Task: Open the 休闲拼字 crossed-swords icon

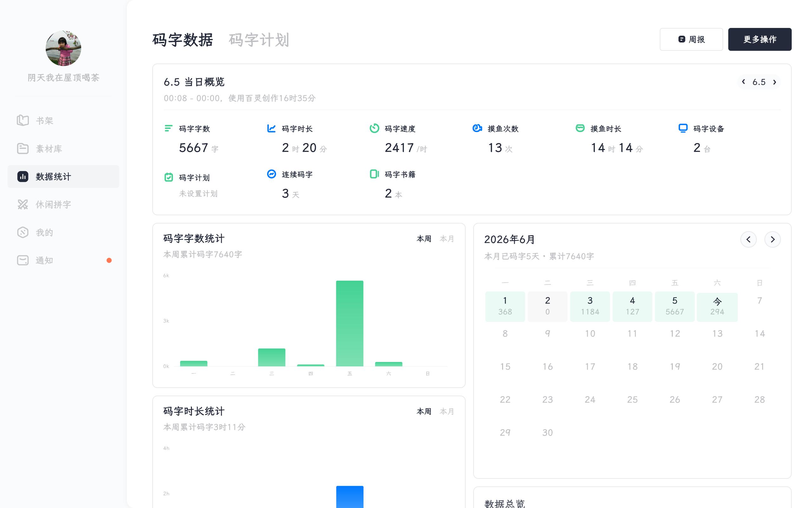Action: coord(23,204)
